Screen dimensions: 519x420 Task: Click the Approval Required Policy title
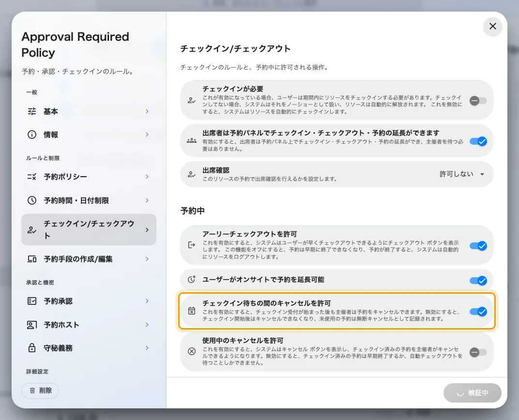click(x=75, y=45)
